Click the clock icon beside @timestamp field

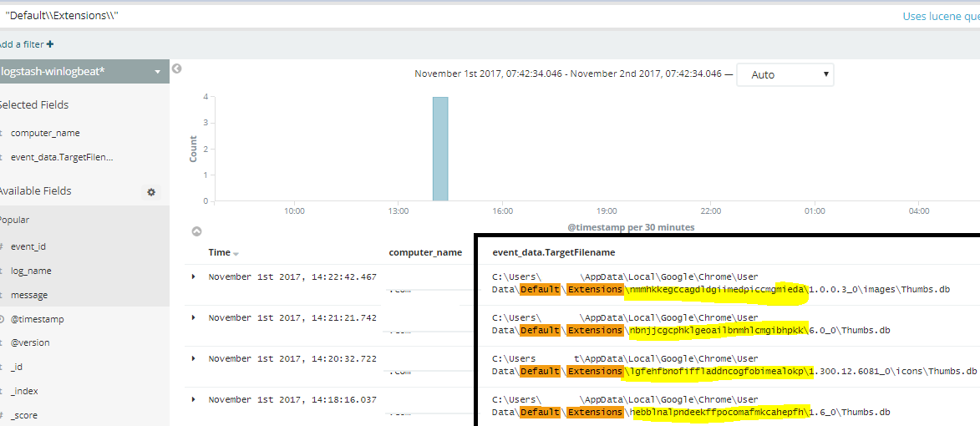tap(2, 319)
